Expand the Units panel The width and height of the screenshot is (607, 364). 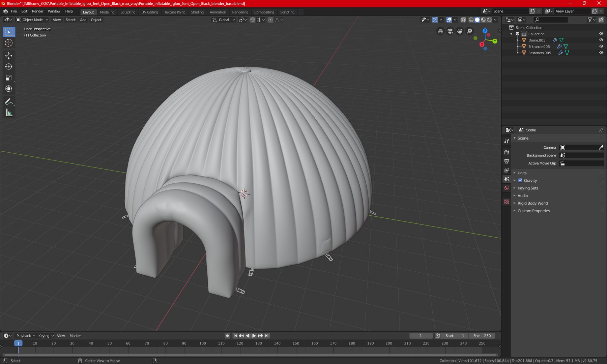tap(522, 173)
